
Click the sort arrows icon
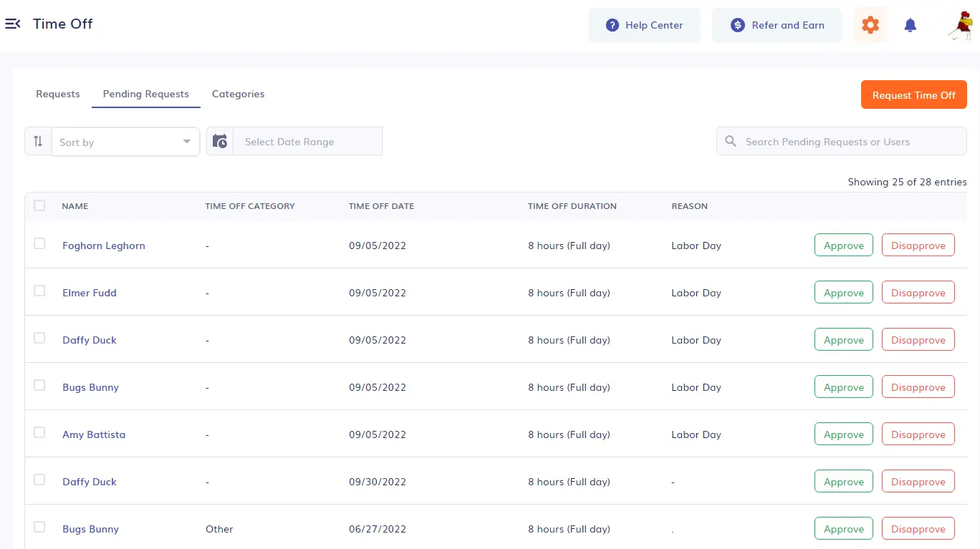(38, 141)
